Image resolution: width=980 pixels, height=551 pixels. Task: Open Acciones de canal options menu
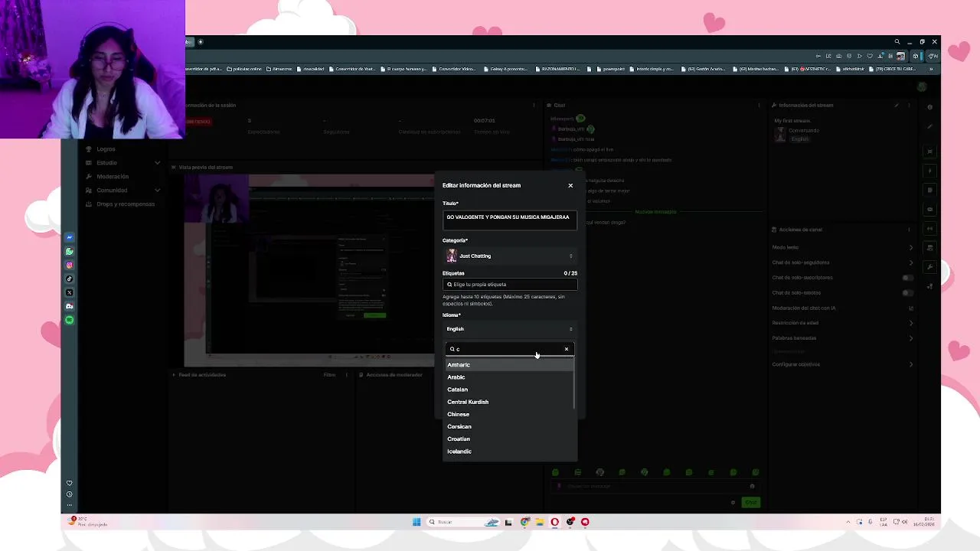[909, 230]
